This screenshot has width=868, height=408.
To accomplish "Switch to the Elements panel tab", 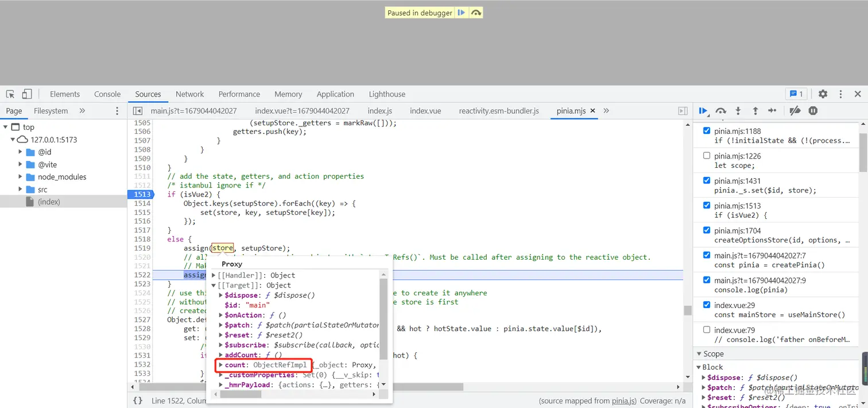I will [x=65, y=94].
